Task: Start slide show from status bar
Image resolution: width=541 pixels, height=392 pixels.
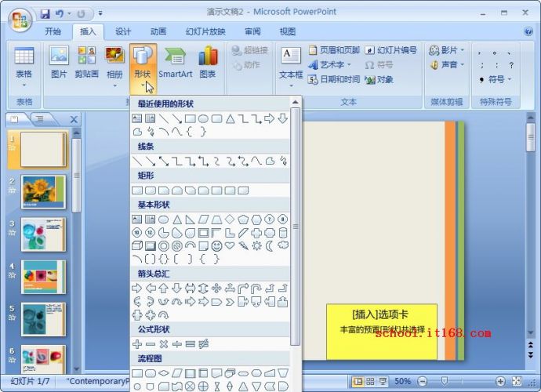Action: [x=383, y=381]
